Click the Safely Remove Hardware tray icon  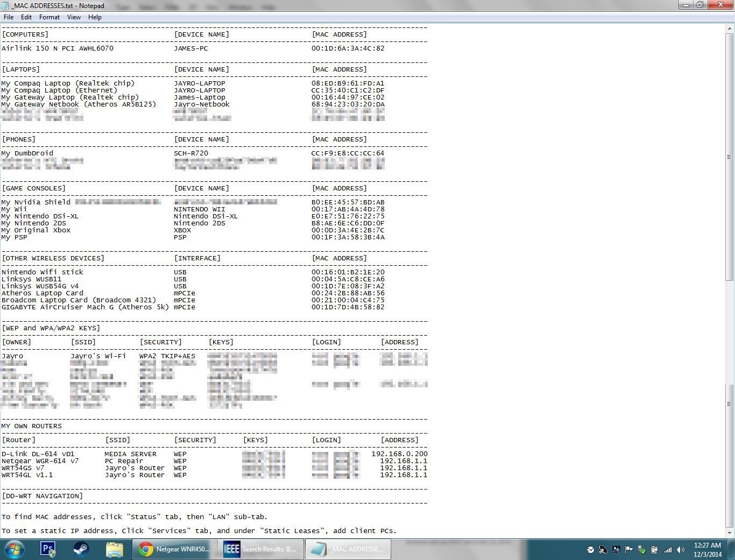coord(641,550)
